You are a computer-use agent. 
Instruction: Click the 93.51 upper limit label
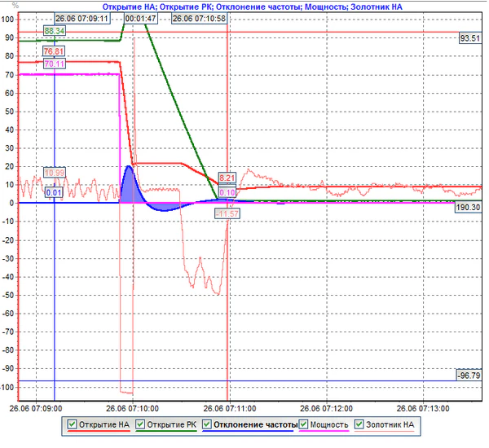coord(469,38)
